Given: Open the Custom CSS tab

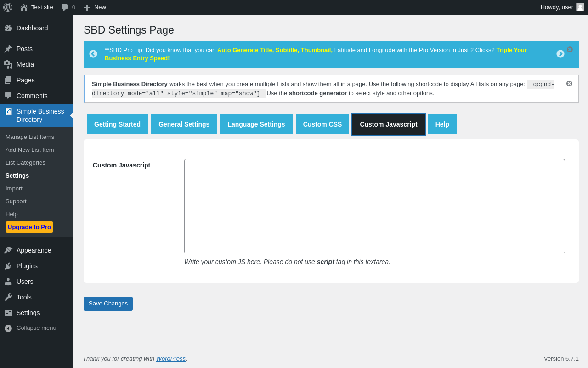Looking at the screenshot, I should click(322, 124).
